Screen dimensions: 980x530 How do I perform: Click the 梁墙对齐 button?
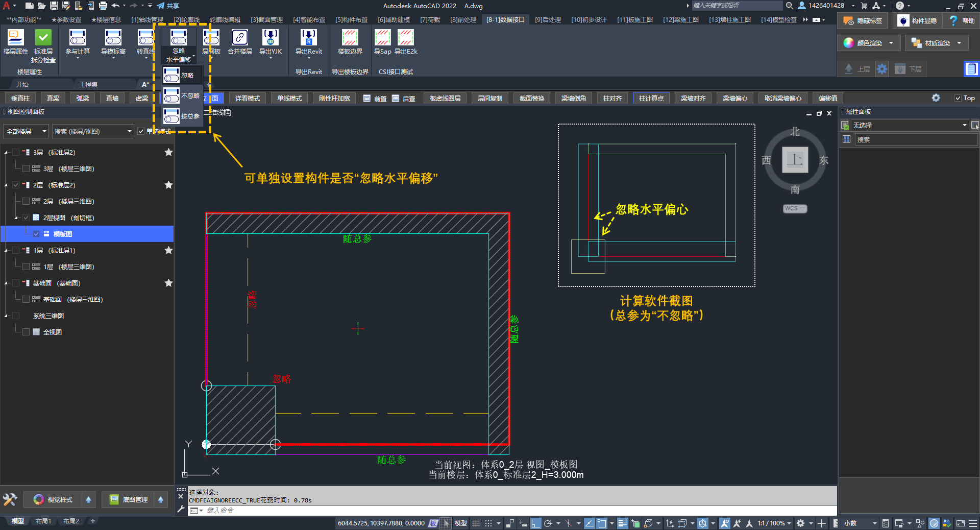(693, 98)
